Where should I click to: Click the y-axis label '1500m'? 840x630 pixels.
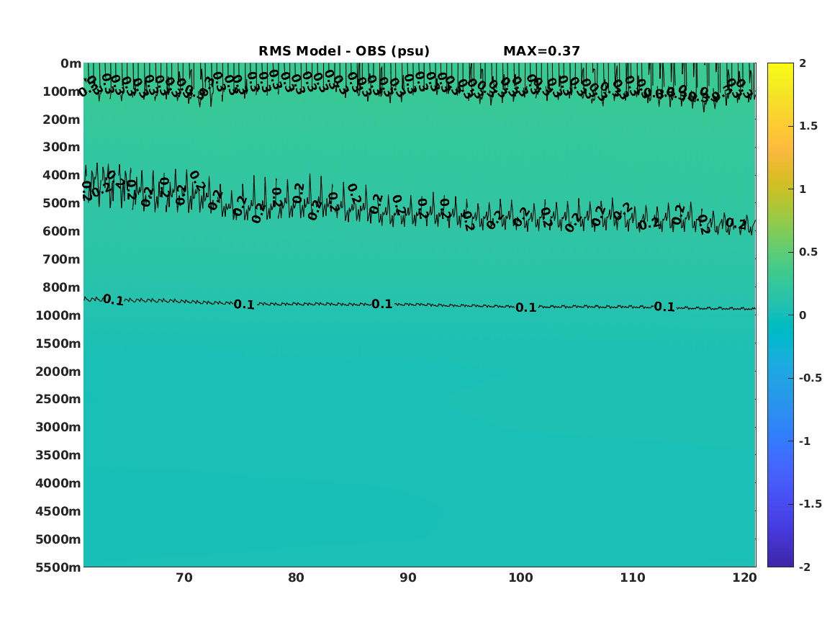coord(58,343)
